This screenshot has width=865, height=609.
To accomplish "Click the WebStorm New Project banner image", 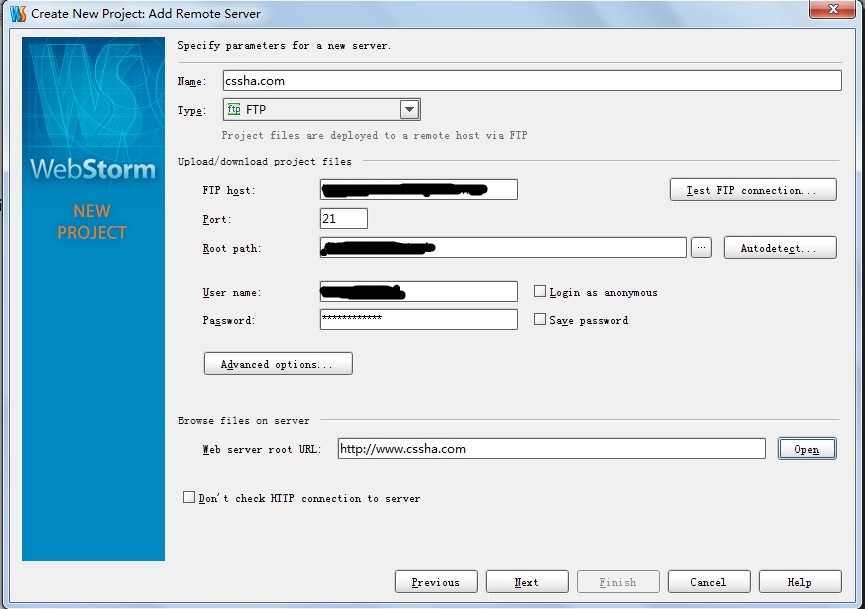I will pos(93,299).
